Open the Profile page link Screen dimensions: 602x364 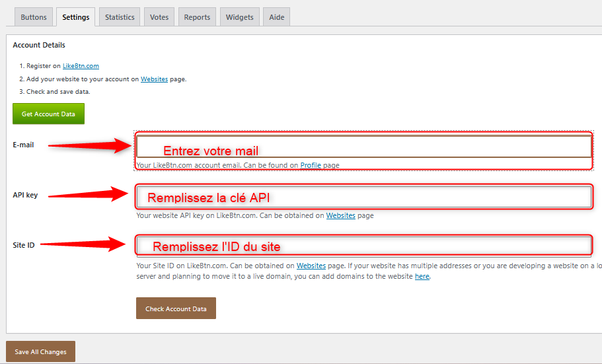(310, 165)
